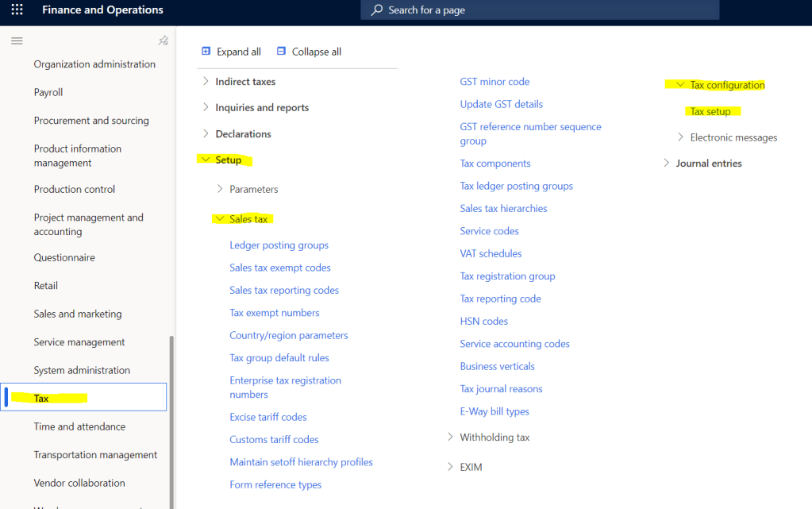The image size is (812, 509).
Task: Open Ledger posting groups page
Action: (x=279, y=245)
